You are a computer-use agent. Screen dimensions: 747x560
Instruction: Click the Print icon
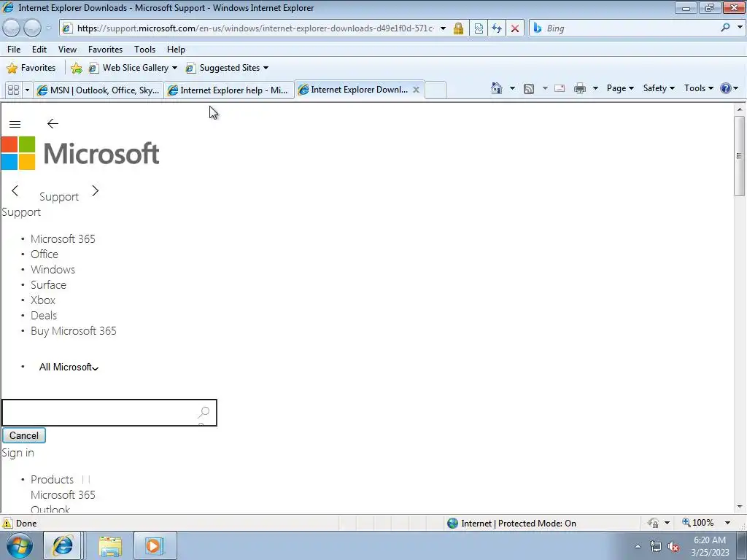pyautogui.click(x=580, y=88)
